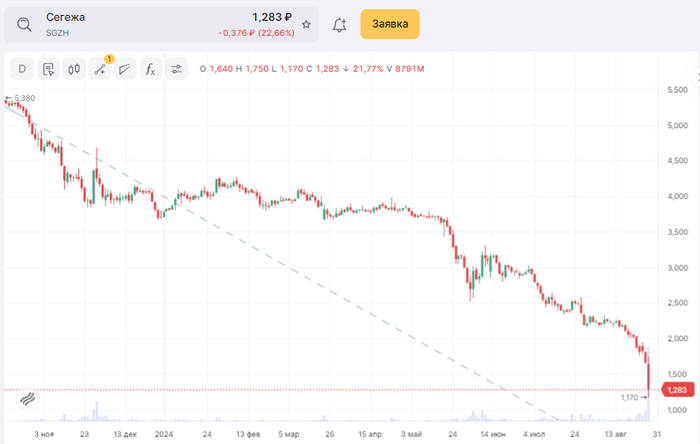Select the drawing shapes tool
700x444 pixels.
[x=125, y=69]
